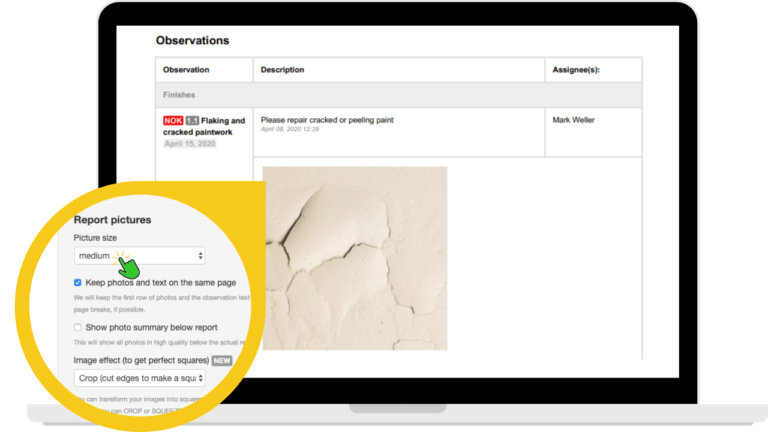Click the Observations heading
768x432 pixels.
pyautogui.click(x=192, y=41)
